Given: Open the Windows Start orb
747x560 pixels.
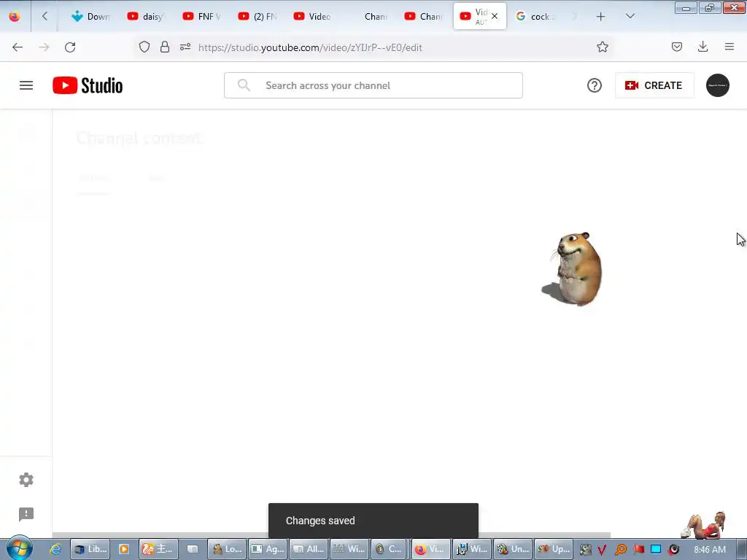Looking at the screenshot, I should click(x=19, y=548).
